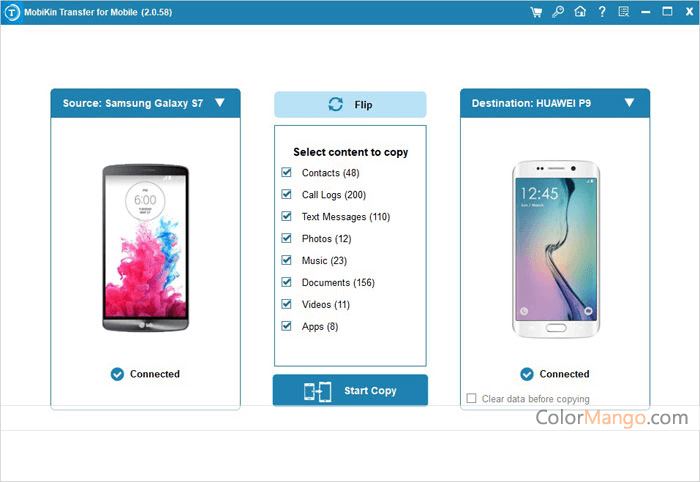
Task: Click the destination phone thumbnail image
Action: 556,249
